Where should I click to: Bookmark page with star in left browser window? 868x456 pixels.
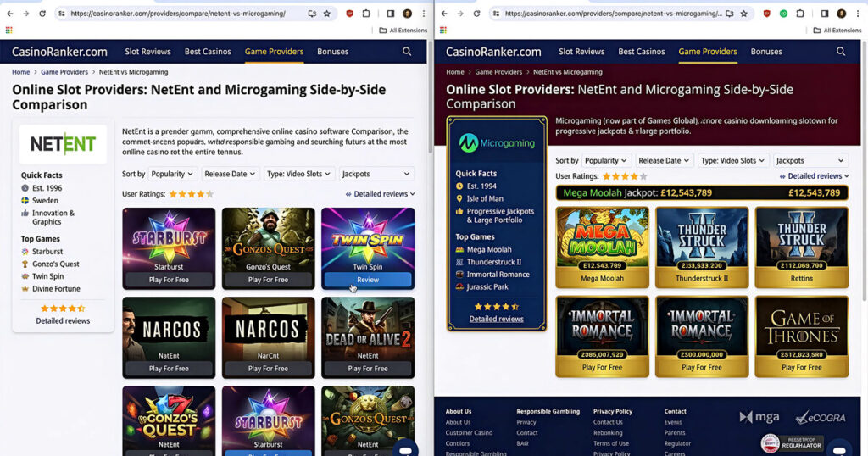pyautogui.click(x=327, y=14)
